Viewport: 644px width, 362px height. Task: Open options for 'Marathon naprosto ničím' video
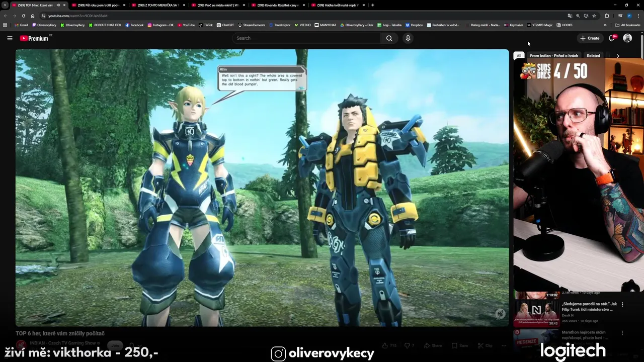[x=622, y=333]
